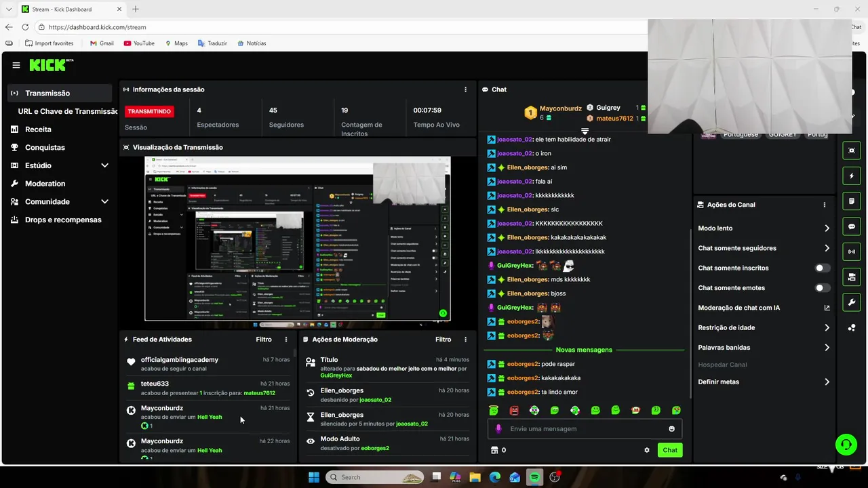The height and width of the screenshot is (488, 868).
Task: Open three-dot menu of Feed de Atividades
Action: [285, 340]
